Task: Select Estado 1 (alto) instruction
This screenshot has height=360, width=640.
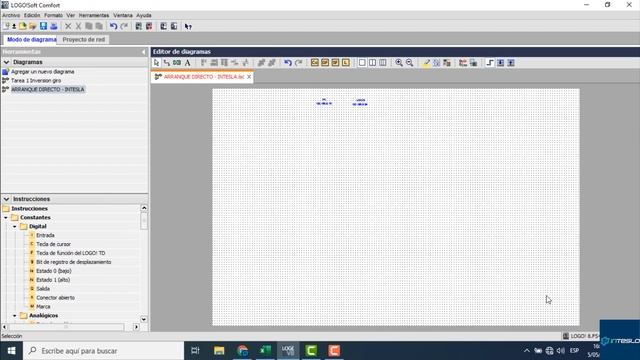Action: coord(53,280)
